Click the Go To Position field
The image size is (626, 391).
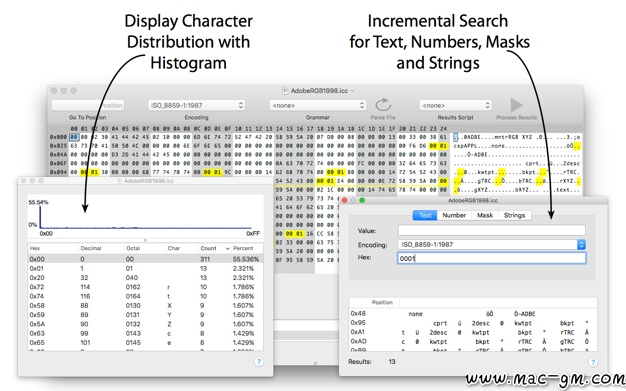click(x=88, y=105)
